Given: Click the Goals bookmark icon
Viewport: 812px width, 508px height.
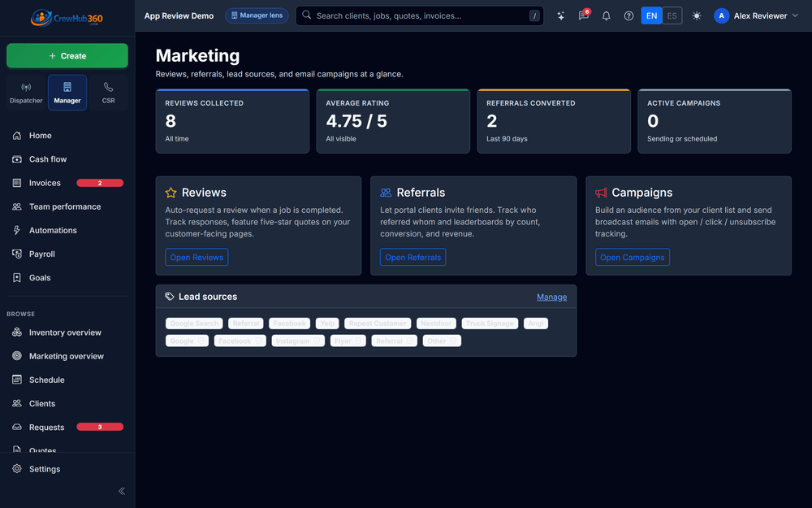Looking at the screenshot, I should pos(17,278).
